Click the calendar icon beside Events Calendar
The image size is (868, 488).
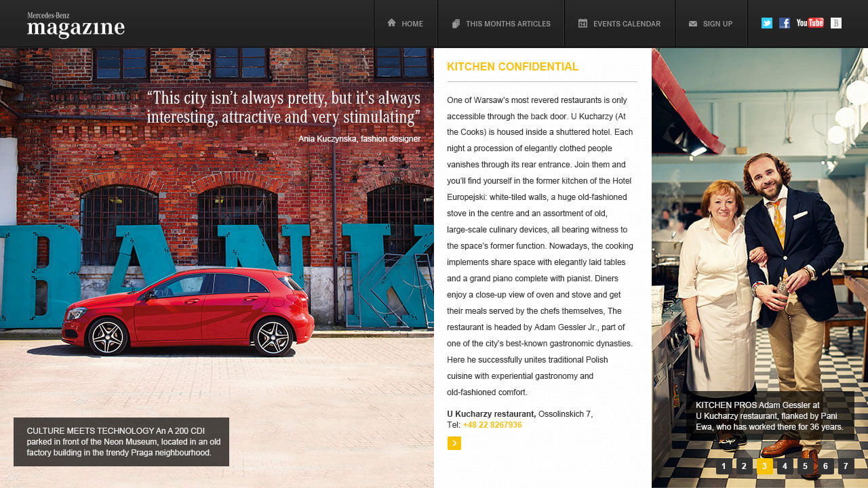click(x=583, y=24)
